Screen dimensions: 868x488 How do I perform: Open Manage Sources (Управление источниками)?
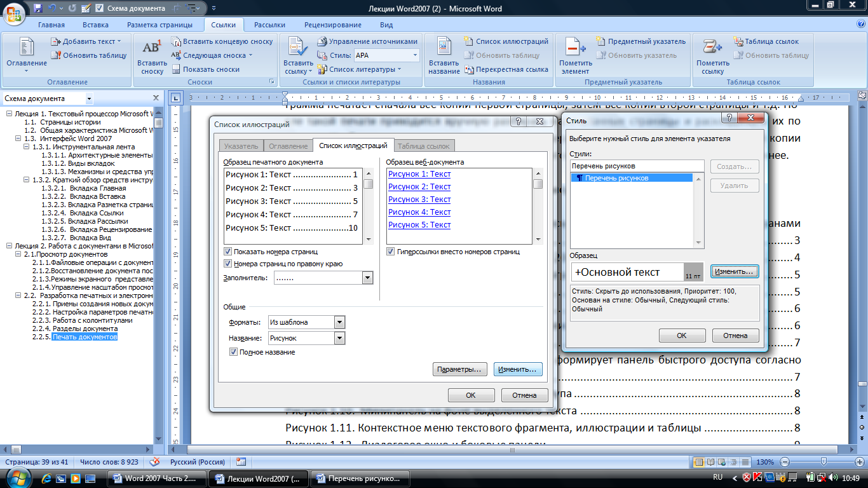point(367,41)
